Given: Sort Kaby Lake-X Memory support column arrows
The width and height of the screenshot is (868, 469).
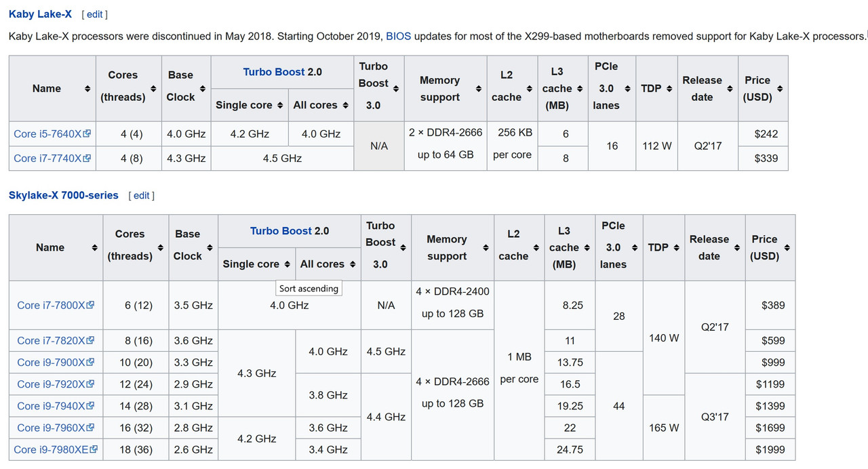Looking at the screenshot, I should (x=479, y=89).
